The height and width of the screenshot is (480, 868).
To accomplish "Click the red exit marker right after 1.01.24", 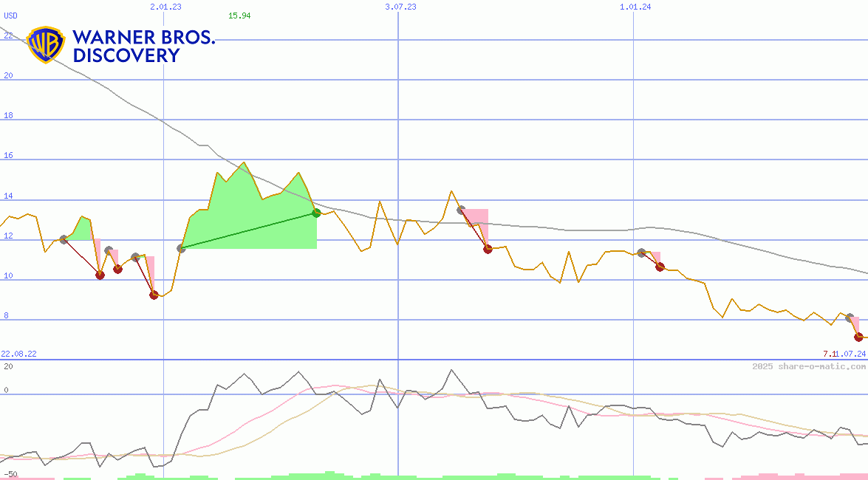I will click(660, 267).
